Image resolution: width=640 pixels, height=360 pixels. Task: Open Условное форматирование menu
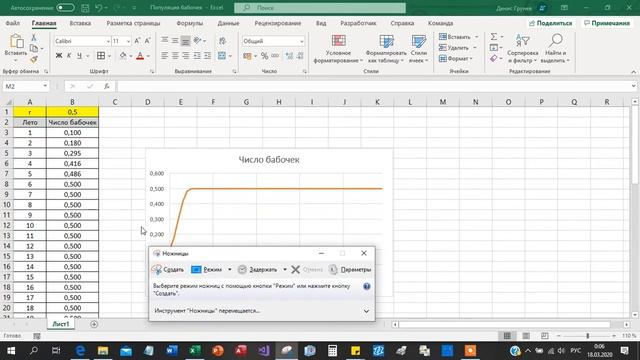[338, 49]
